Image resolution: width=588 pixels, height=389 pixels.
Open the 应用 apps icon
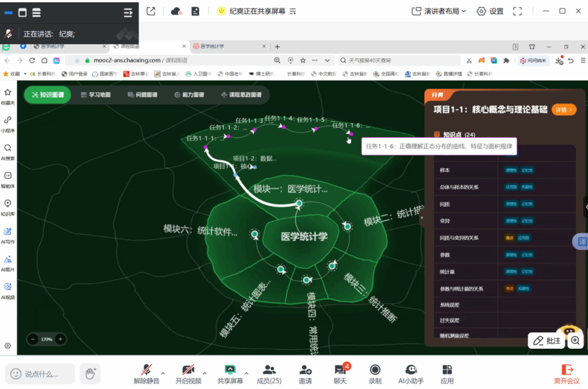[447, 371]
